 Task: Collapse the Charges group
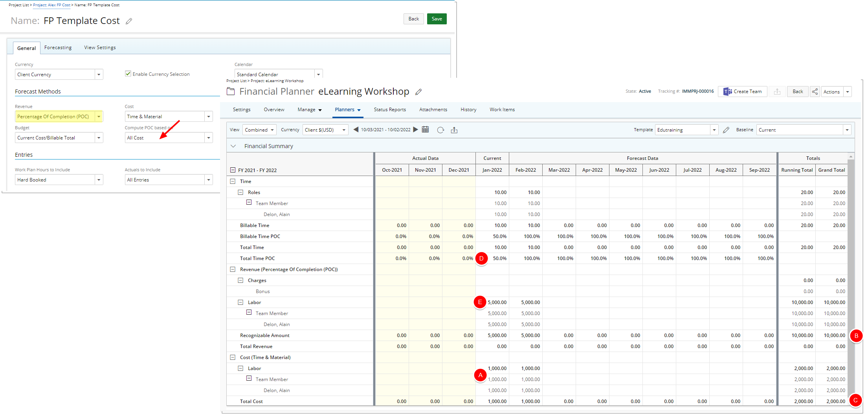[x=240, y=280]
